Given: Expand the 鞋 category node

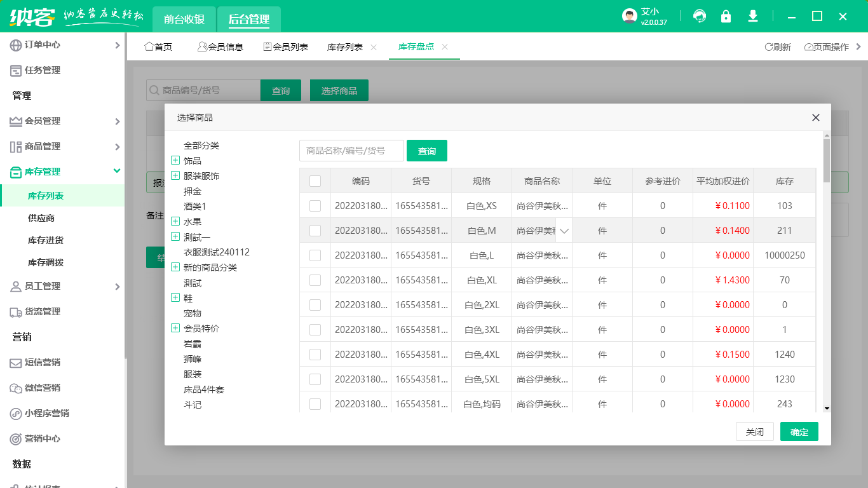Looking at the screenshot, I should 175,297.
